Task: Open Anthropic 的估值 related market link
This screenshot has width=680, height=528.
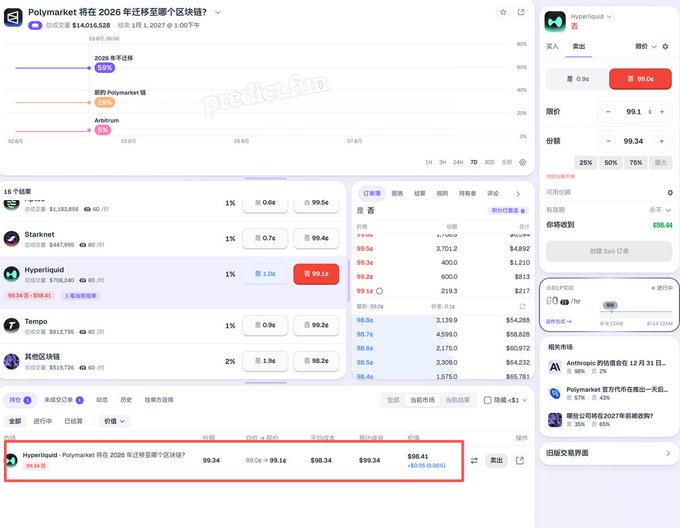Action: pos(616,363)
